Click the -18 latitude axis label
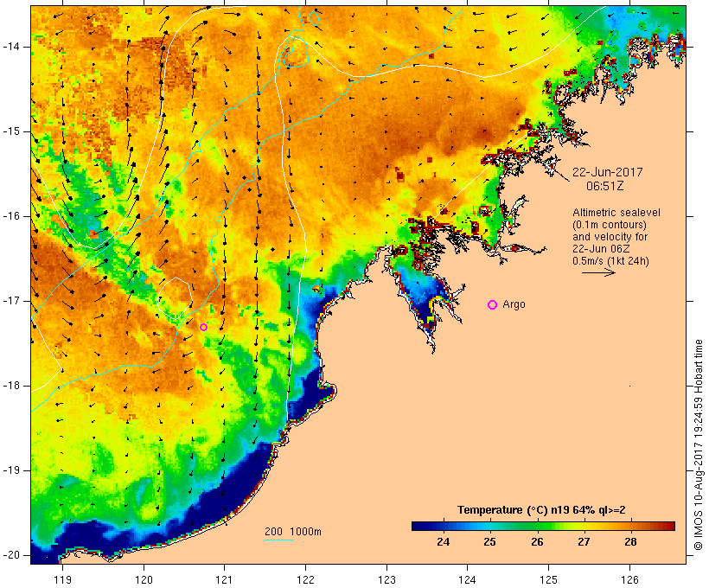 10,386
